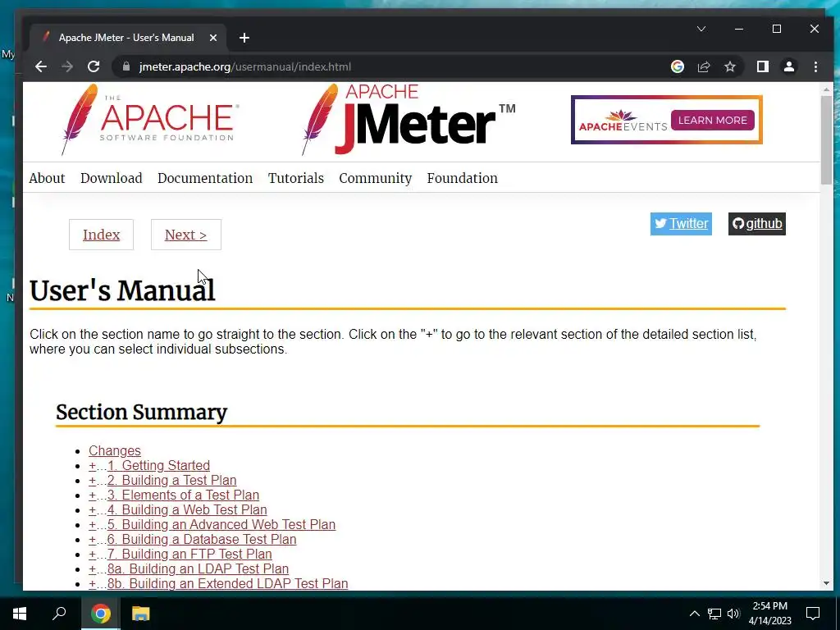Click the browser forward arrow
Viewport: 840px width, 630px height.
[67, 66]
